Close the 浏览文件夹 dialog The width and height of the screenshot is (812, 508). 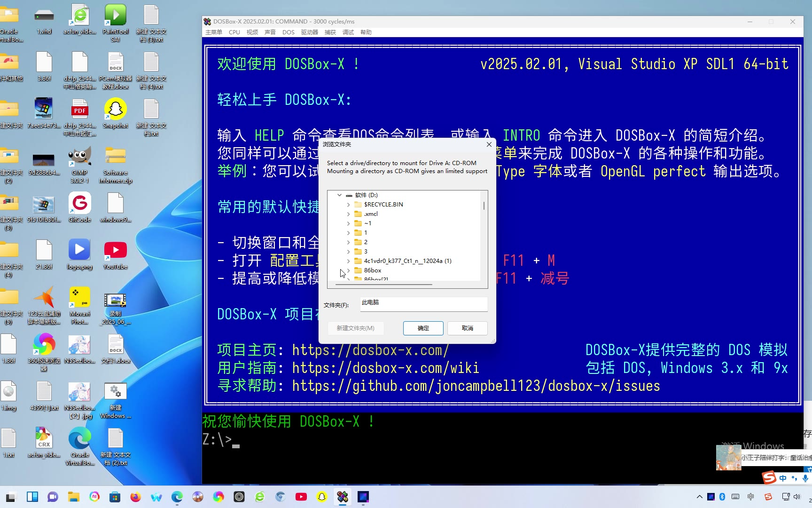(x=489, y=144)
